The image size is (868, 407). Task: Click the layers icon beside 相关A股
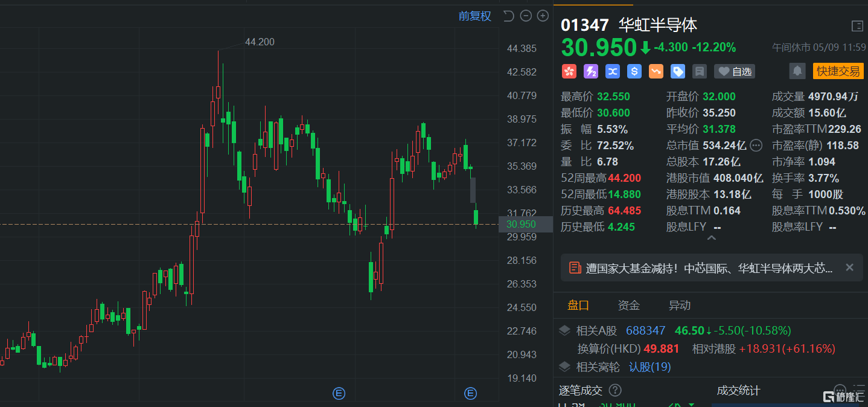565,330
